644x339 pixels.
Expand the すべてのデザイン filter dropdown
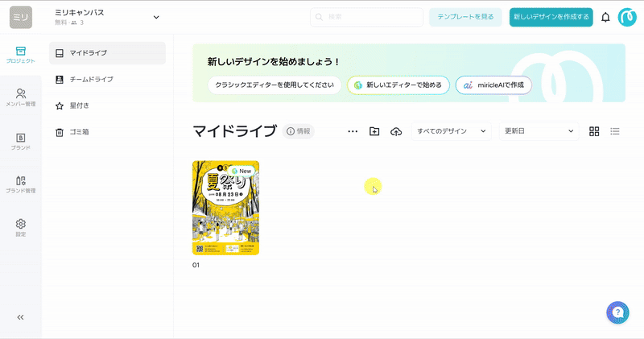coord(451,131)
